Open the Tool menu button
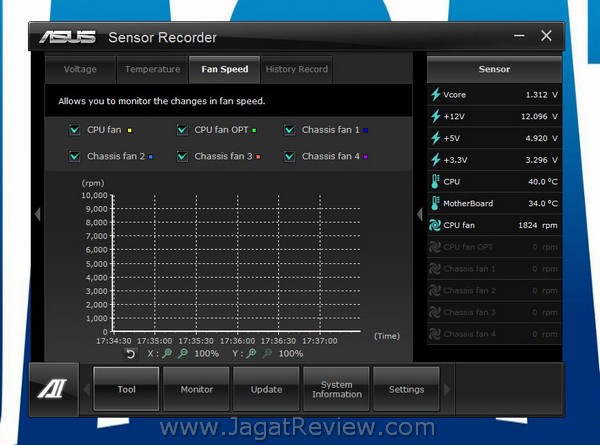This screenshot has width=600, height=445. click(x=126, y=389)
